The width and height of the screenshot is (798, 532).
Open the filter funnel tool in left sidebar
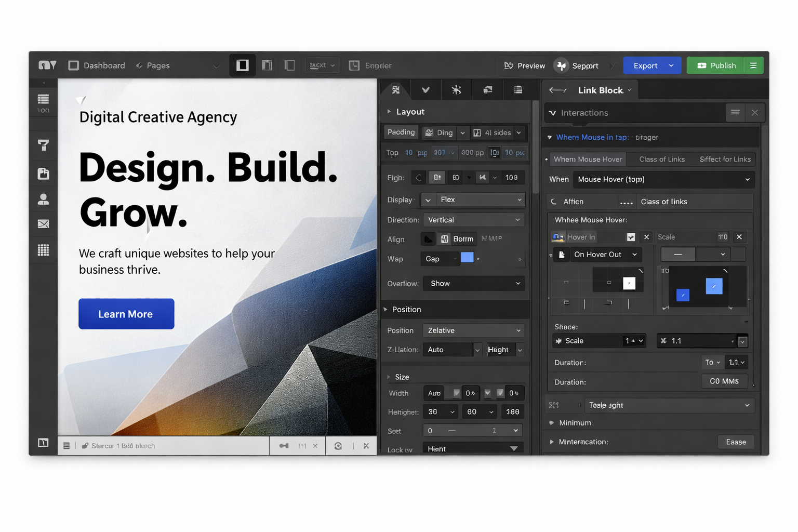pyautogui.click(x=44, y=145)
